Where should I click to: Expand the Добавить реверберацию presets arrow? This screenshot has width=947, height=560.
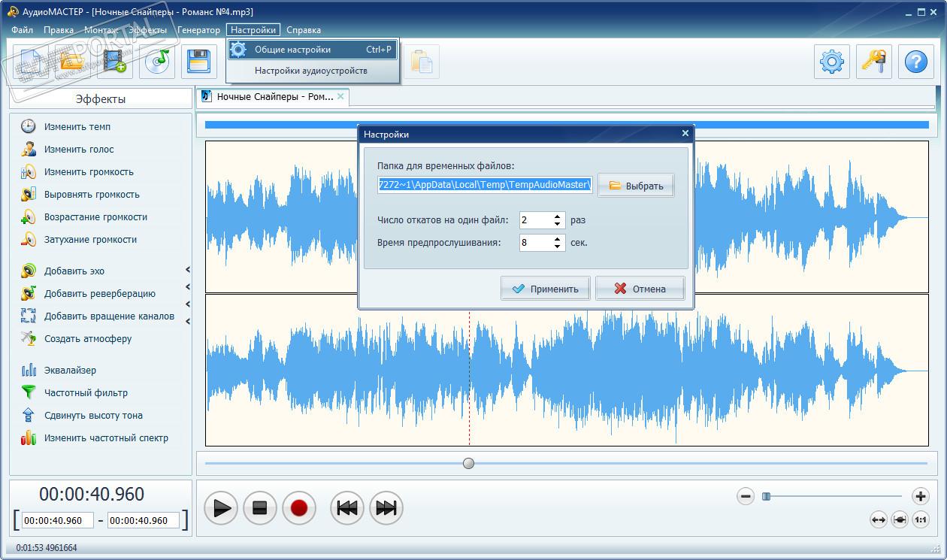click(x=188, y=286)
